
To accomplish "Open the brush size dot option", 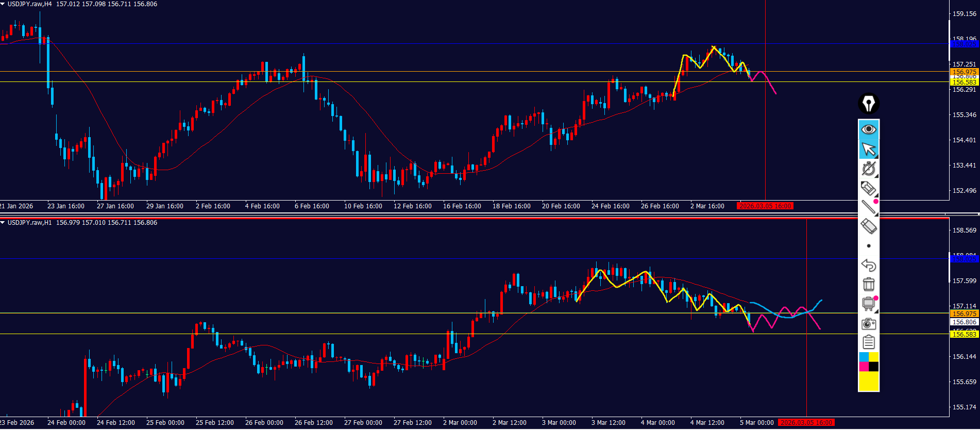I will pos(869,246).
